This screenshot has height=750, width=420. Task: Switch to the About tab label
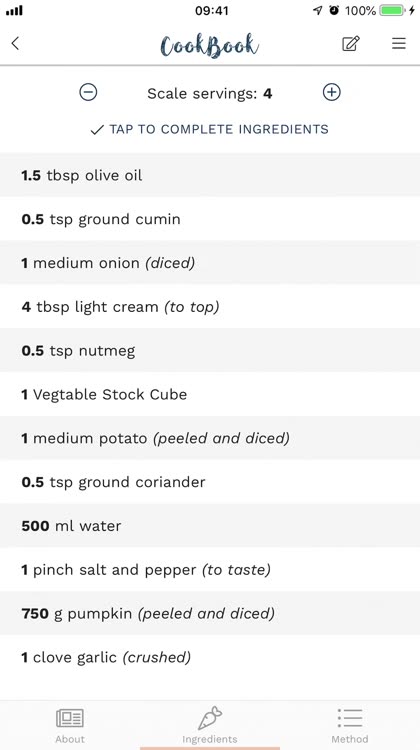[70, 739]
